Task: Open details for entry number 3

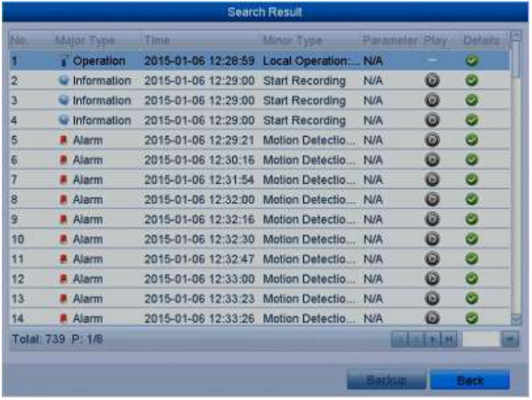Action: click(x=472, y=100)
